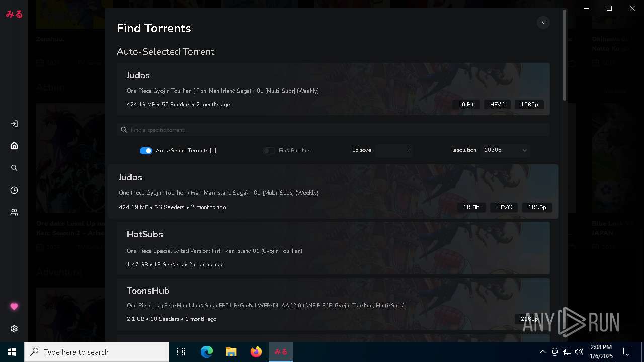This screenshot has height=362, width=644.
Task: Click the dialog vertical scrollbar
Action: [x=565, y=55]
